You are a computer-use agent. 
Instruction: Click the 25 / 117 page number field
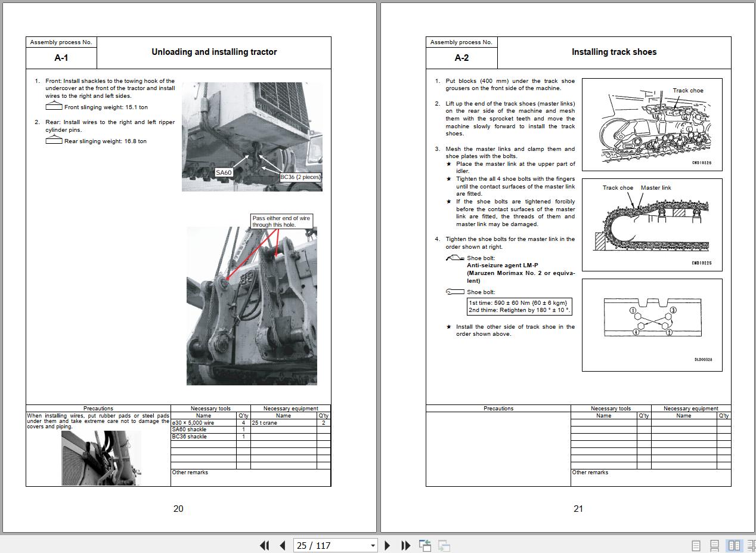click(x=331, y=545)
